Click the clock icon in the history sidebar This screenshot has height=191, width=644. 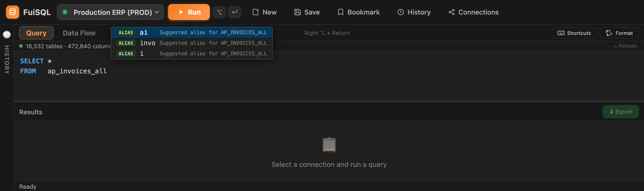(x=7, y=34)
